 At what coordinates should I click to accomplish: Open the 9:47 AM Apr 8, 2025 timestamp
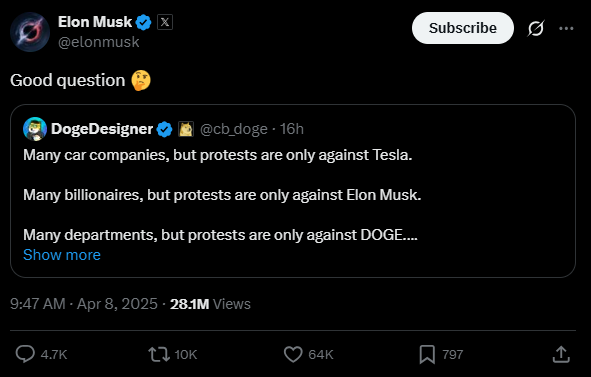84,304
